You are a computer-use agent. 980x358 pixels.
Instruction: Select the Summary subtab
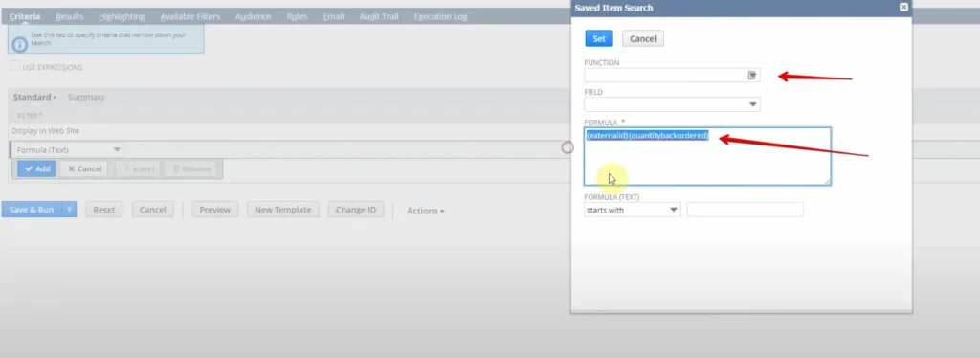[86, 97]
